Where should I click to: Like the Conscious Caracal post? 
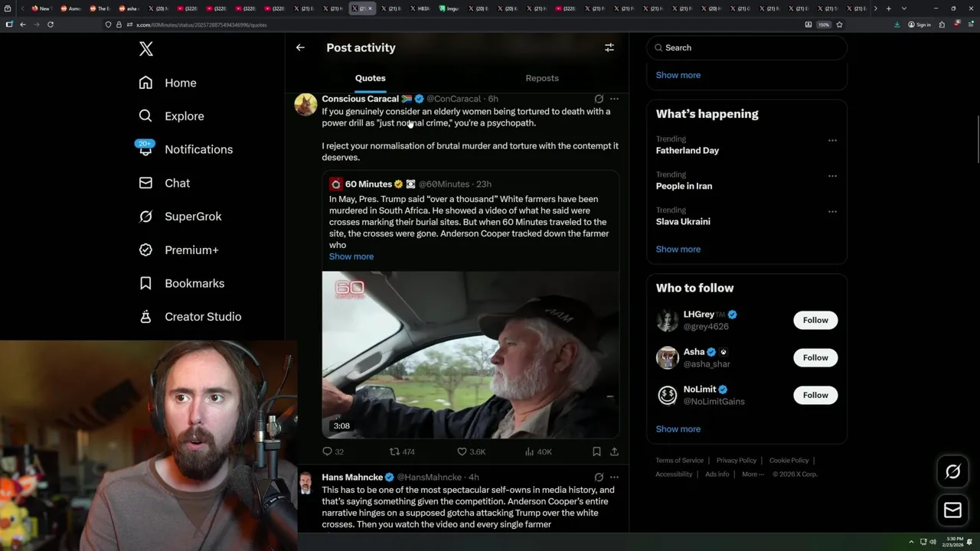471,452
